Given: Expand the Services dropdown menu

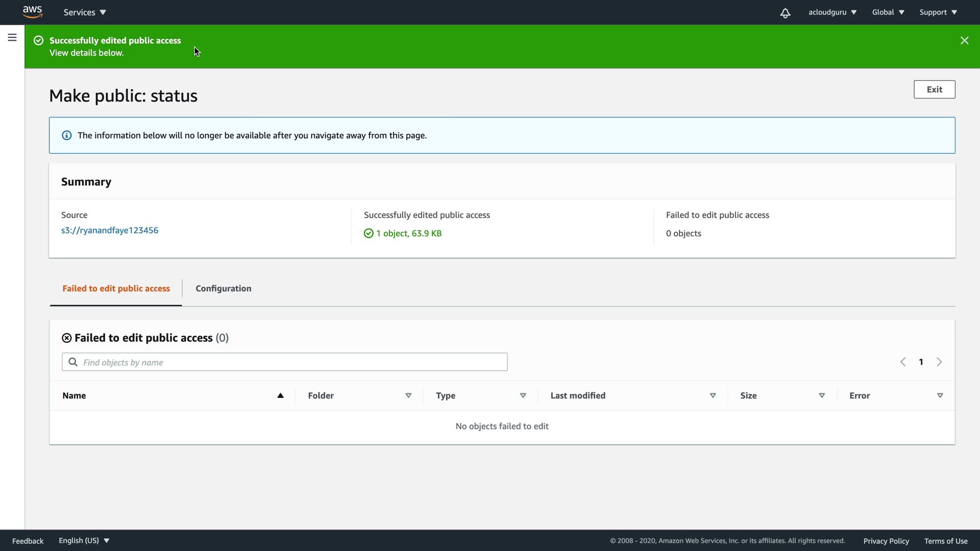Looking at the screenshot, I should [85, 12].
